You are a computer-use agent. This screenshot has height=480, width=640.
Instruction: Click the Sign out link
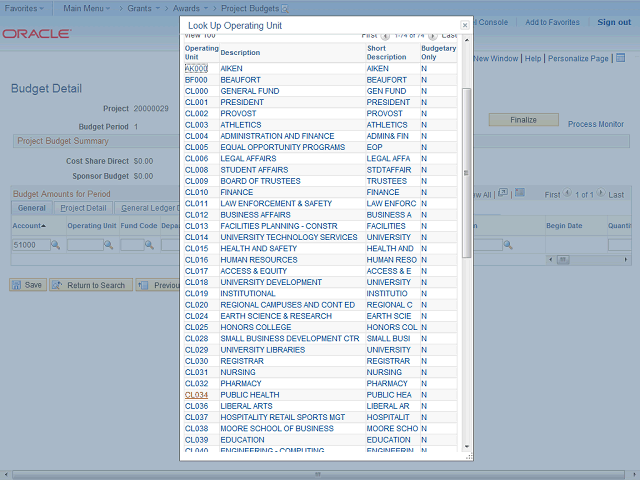click(614, 22)
